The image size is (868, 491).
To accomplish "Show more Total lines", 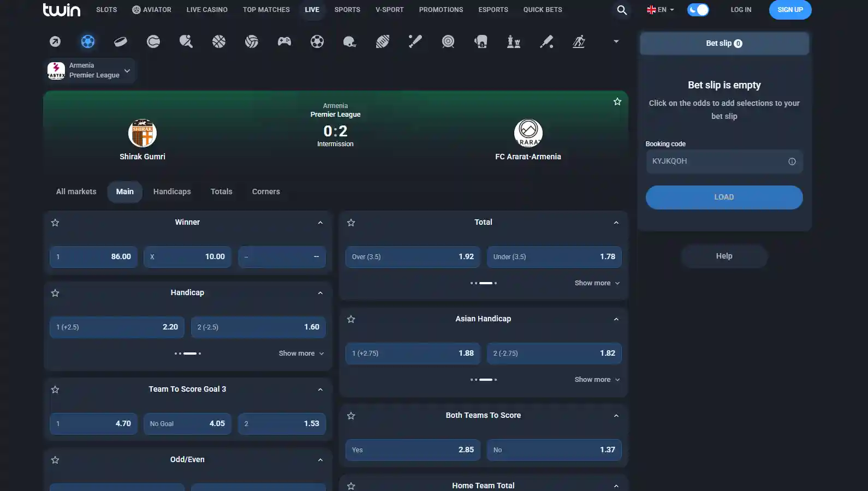I will [x=597, y=283].
